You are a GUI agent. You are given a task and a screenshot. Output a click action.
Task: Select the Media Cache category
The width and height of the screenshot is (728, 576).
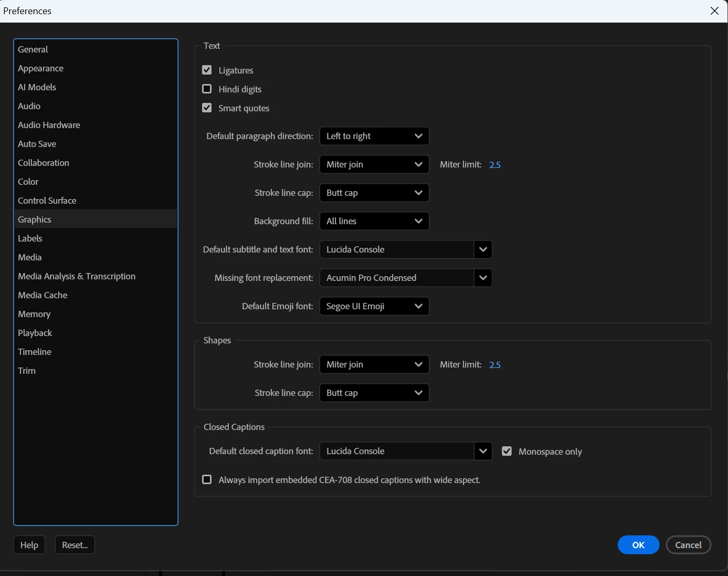click(96, 295)
